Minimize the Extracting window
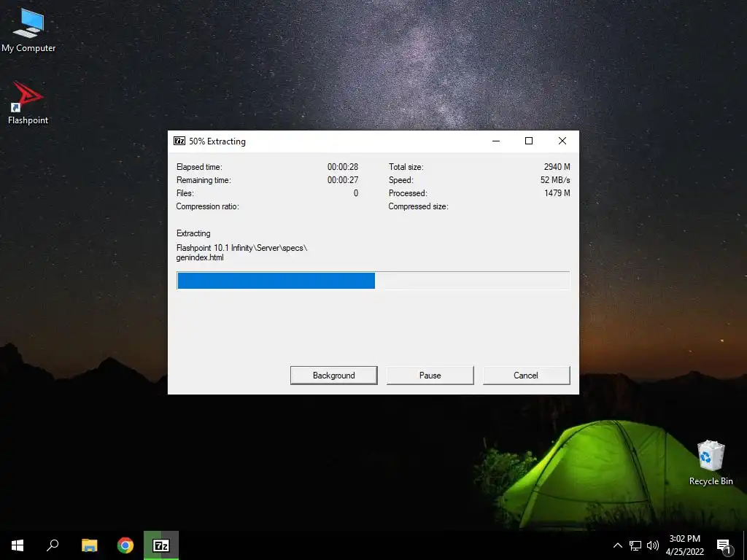The image size is (747, 560). [495, 141]
